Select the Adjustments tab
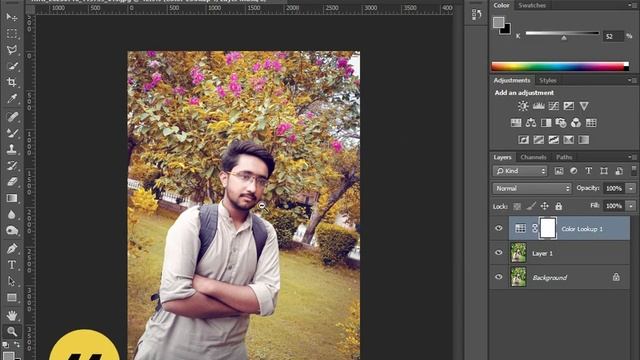Viewport: 640px width, 360px height. click(512, 80)
